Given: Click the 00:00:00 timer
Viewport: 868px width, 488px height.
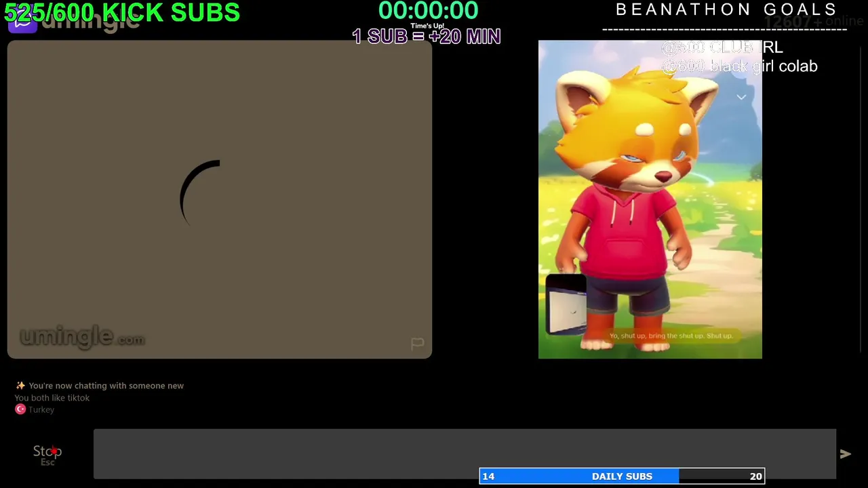Looking at the screenshot, I should (429, 10).
